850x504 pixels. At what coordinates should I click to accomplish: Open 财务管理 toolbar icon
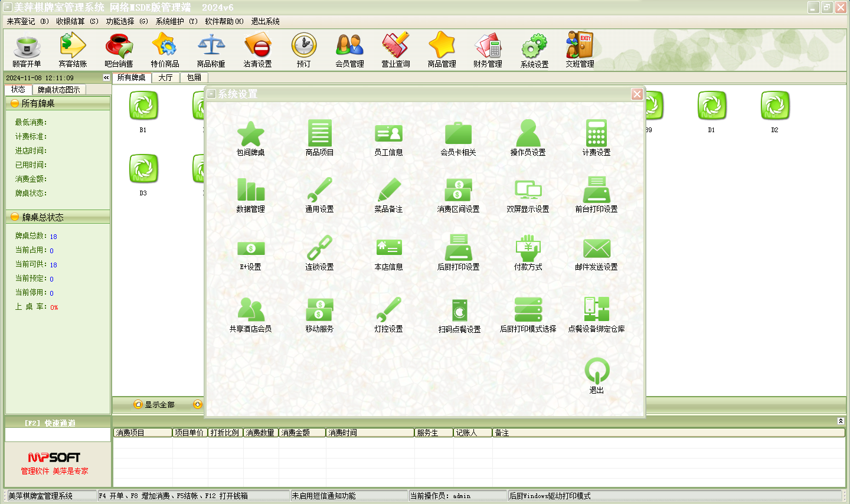pyautogui.click(x=488, y=50)
